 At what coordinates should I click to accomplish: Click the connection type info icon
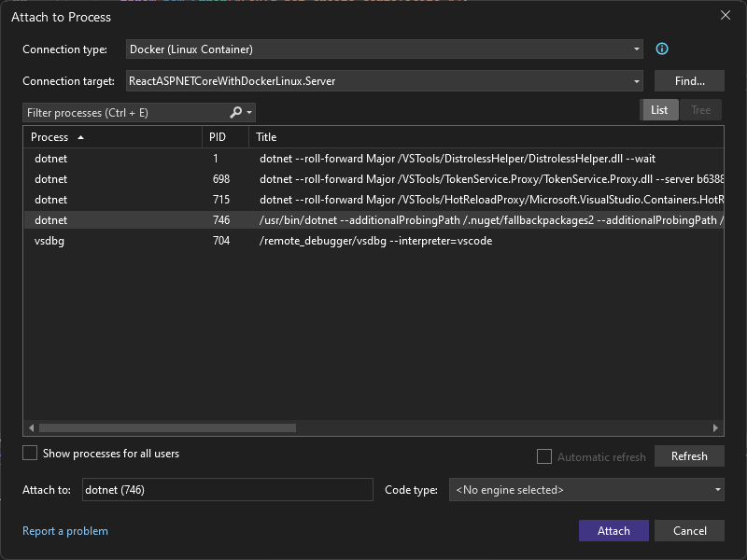point(662,49)
